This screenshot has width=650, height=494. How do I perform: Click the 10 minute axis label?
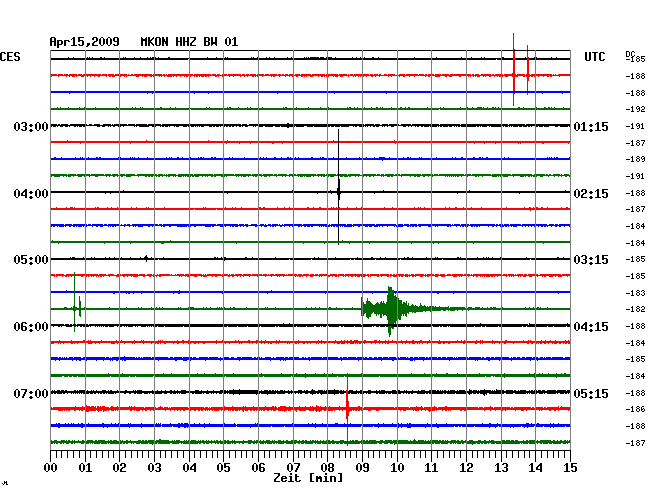[397, 468]
